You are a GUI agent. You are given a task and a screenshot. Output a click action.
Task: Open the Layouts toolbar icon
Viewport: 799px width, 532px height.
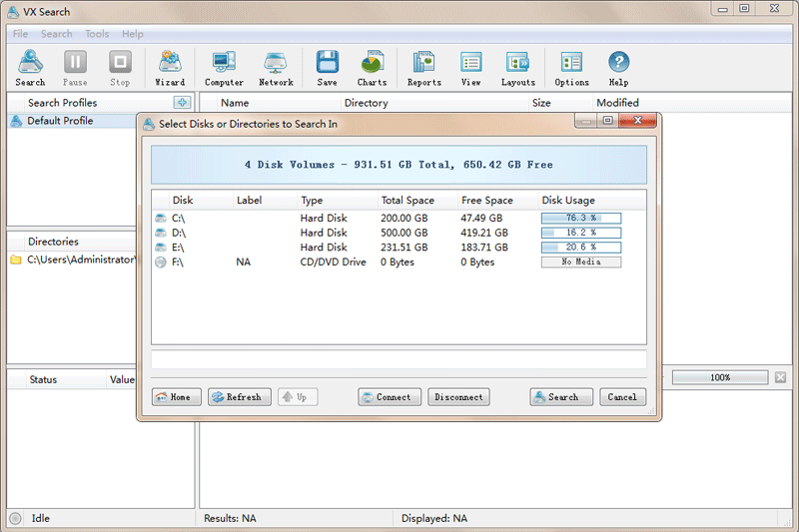517,68
